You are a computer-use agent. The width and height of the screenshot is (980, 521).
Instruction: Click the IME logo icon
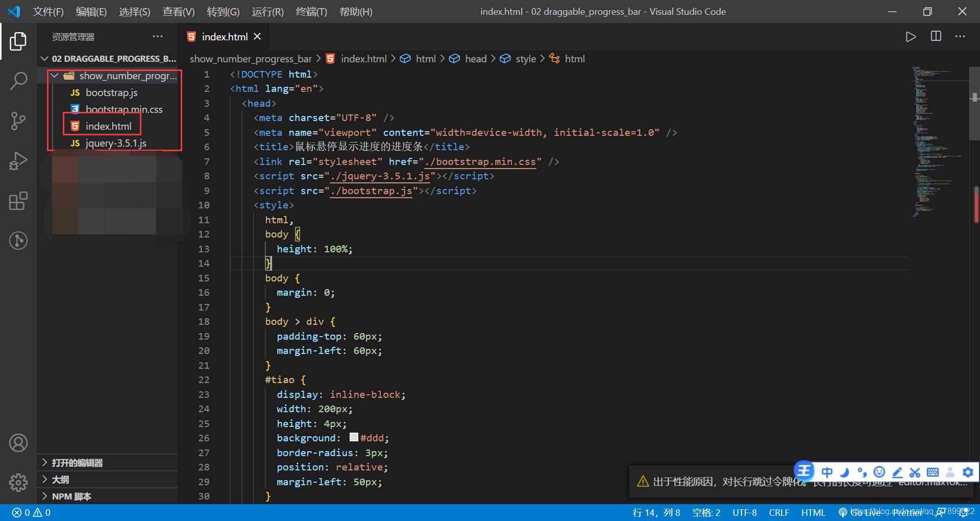(804, 470)
